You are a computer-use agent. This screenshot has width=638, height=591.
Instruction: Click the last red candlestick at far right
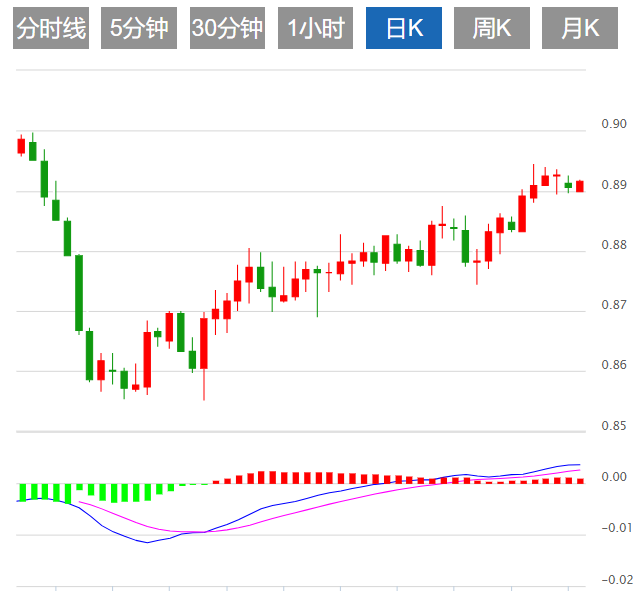coord(579,185)
